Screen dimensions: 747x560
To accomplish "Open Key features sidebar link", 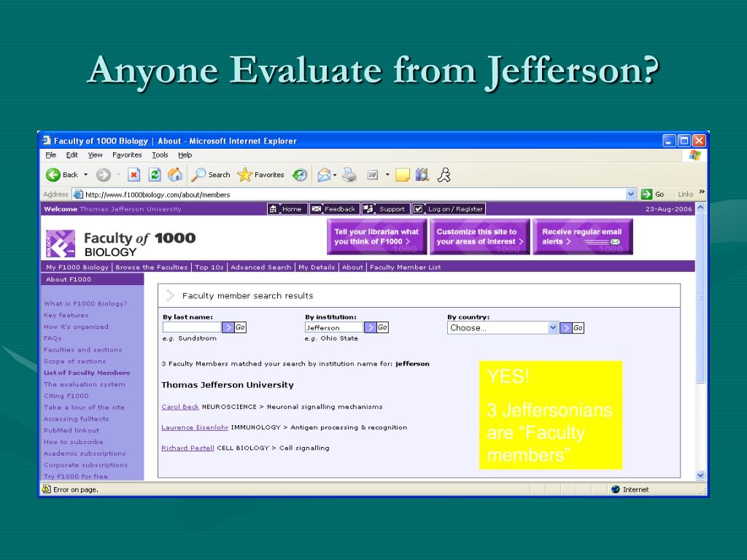I will tap(66, 315).
